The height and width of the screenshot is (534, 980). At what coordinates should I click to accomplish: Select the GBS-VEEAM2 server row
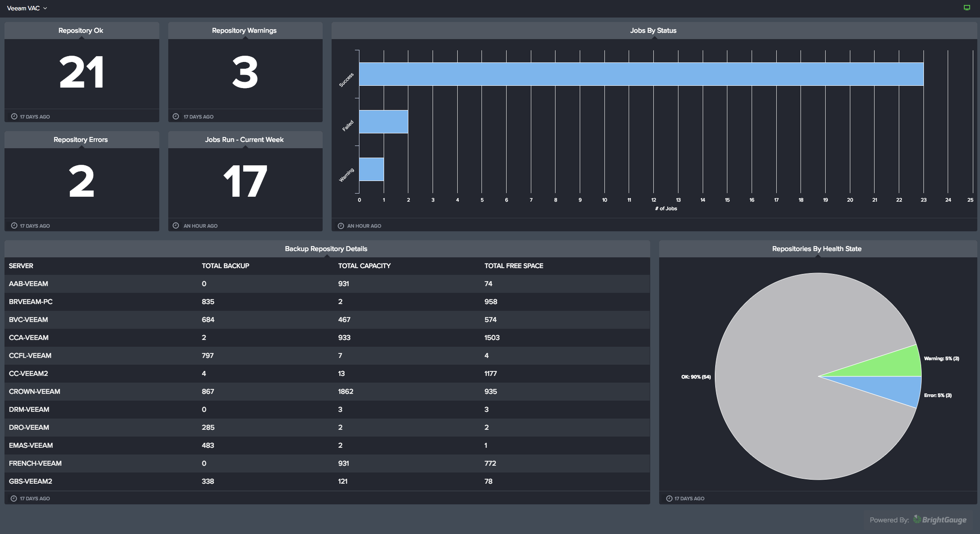327,481
